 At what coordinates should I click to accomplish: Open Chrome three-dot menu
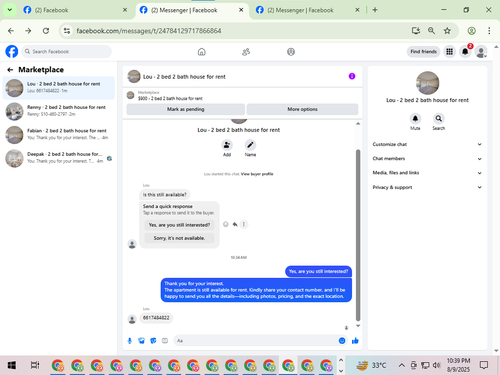click(489, 31)
